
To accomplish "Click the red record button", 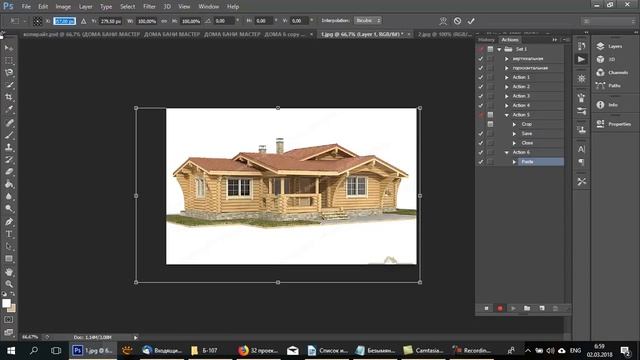I will point(500,308).
